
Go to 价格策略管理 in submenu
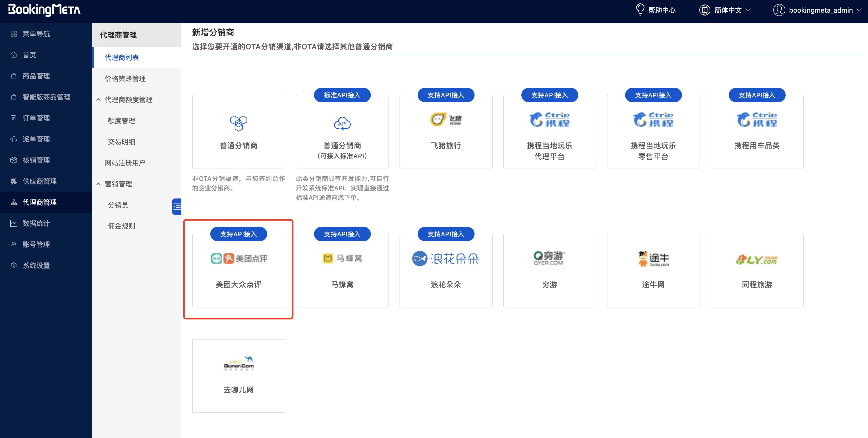point(125,79)
